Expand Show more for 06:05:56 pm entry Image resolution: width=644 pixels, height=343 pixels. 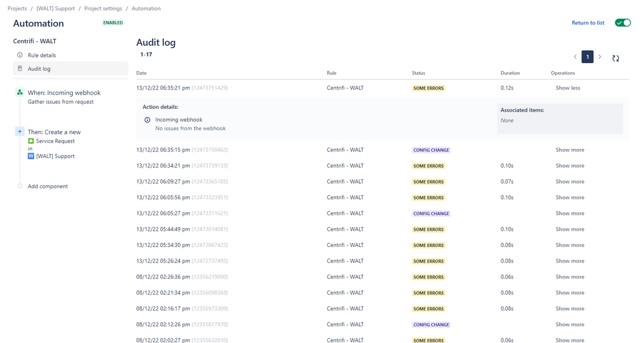click(x=570, y=197)
